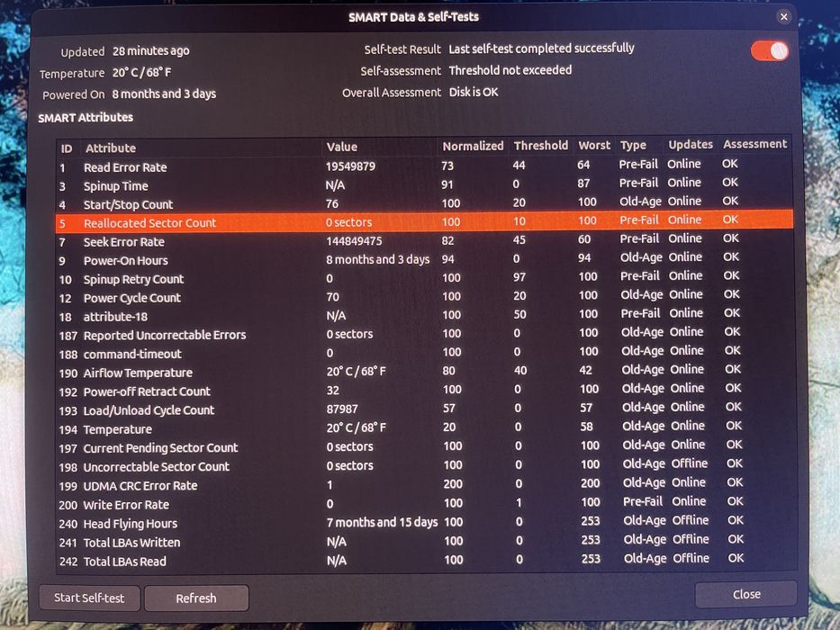840x630 pixels.
Task: Sort by the Attribute column header
Action: pos(201,148)
